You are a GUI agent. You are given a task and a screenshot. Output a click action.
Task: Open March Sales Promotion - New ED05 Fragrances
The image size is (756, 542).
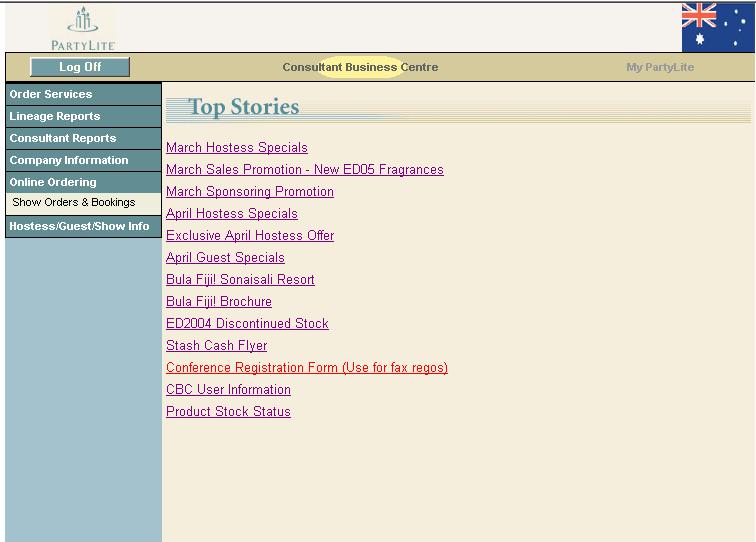(305, 170)
